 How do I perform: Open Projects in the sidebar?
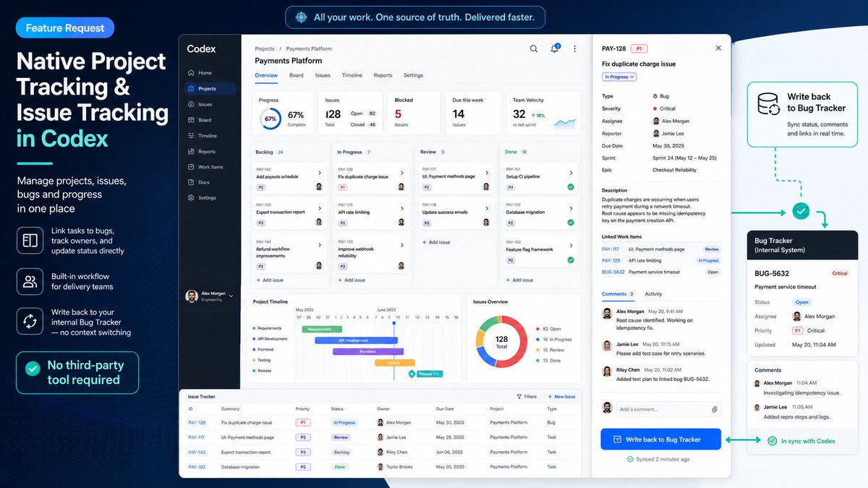tap(208, 88)
